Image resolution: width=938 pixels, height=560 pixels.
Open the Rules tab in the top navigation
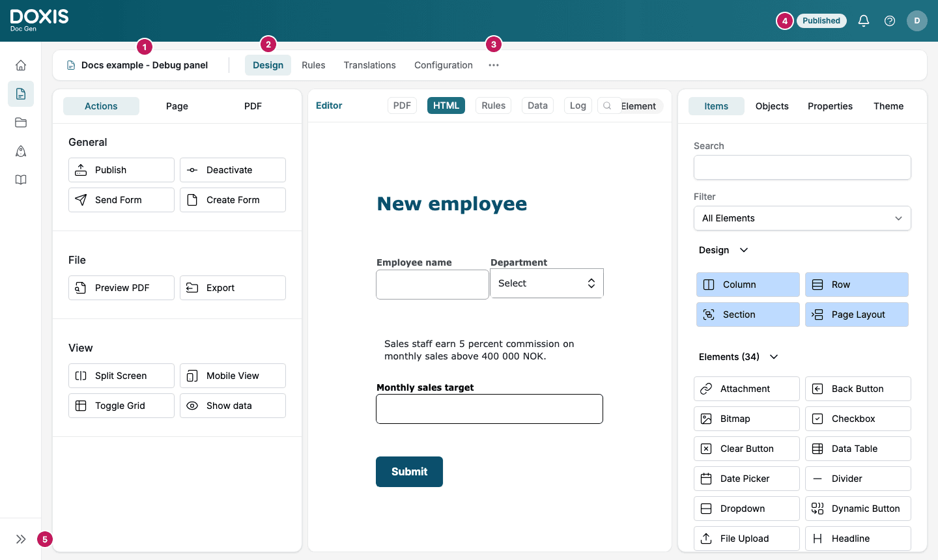313,65
